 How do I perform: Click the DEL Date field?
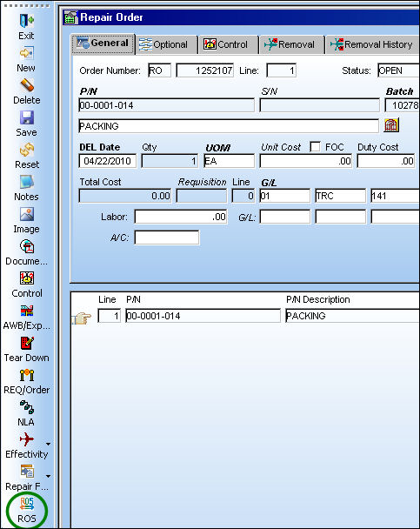click(108, 161)
